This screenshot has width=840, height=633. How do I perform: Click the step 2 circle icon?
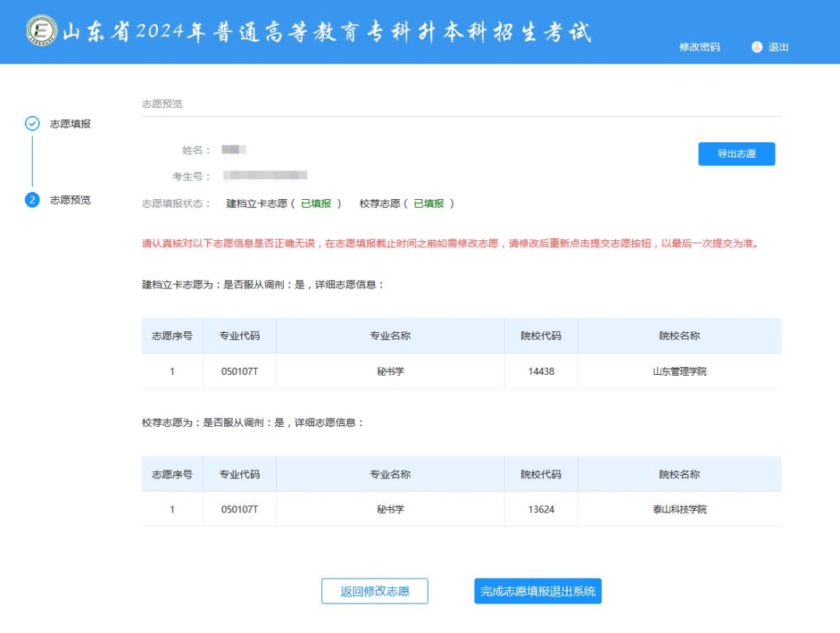tap(33, 200)
